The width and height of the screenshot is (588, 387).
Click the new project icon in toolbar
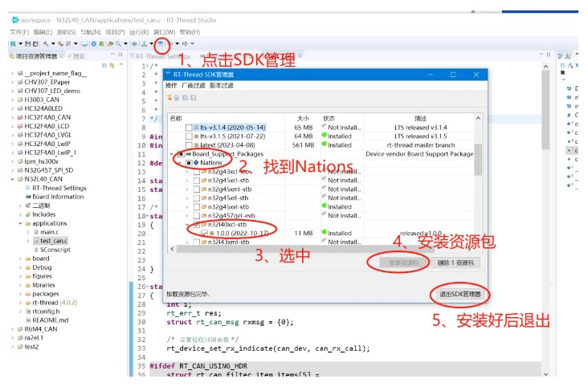coord(13,44)
